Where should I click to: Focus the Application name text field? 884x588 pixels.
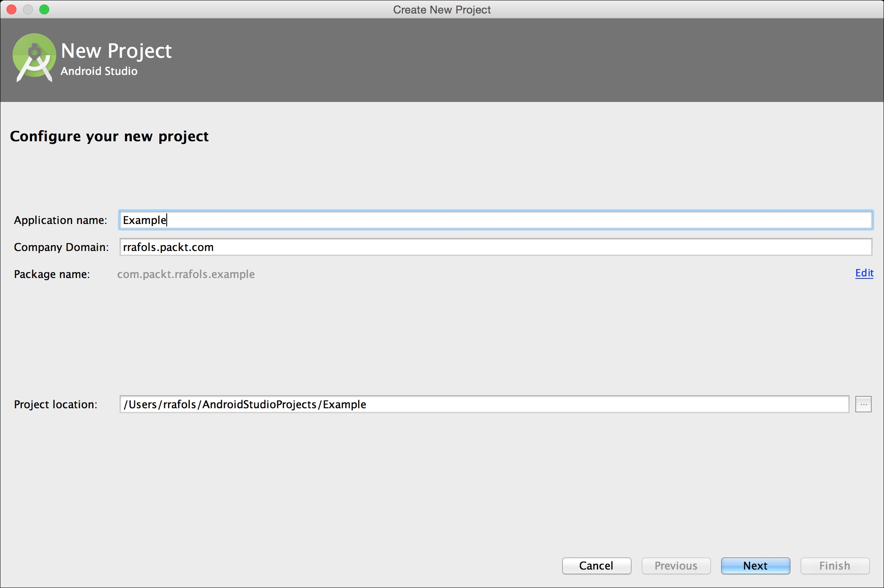[496, 220]
